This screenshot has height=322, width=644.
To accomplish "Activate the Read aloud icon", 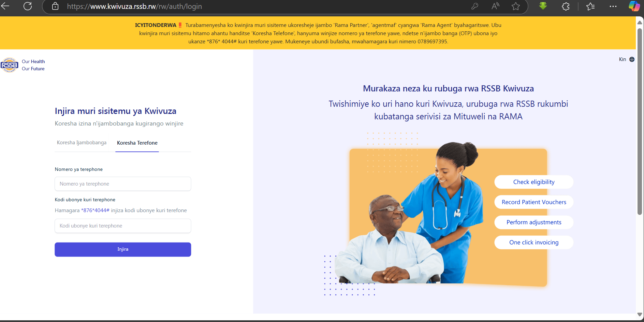I will coord(495,6).
